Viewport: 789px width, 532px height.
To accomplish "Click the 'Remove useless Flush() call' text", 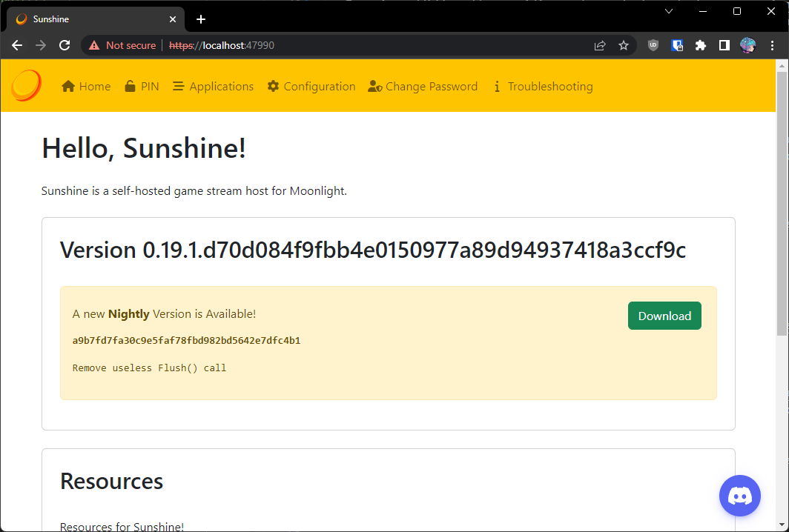I will point(149,368).
